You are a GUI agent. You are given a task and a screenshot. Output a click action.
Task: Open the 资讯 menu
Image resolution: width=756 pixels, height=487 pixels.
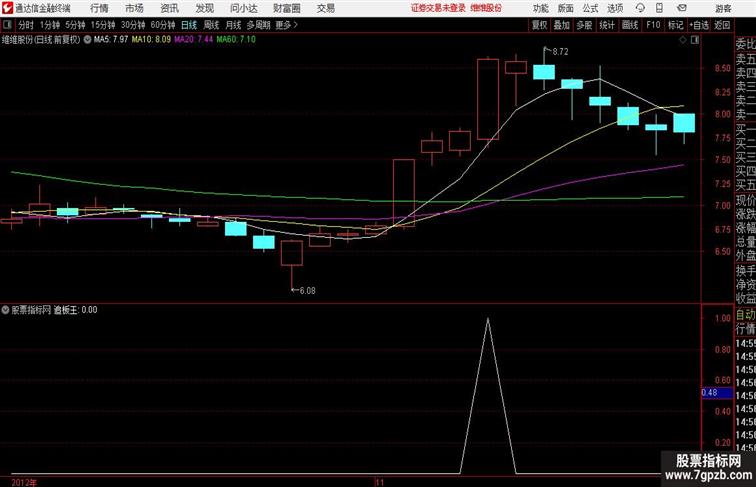(x=169, y=8)
